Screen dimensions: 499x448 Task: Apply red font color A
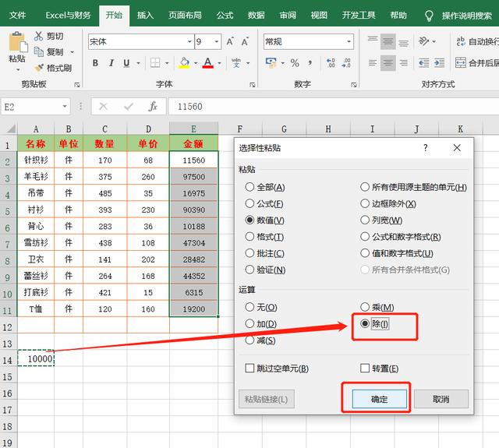208,62
